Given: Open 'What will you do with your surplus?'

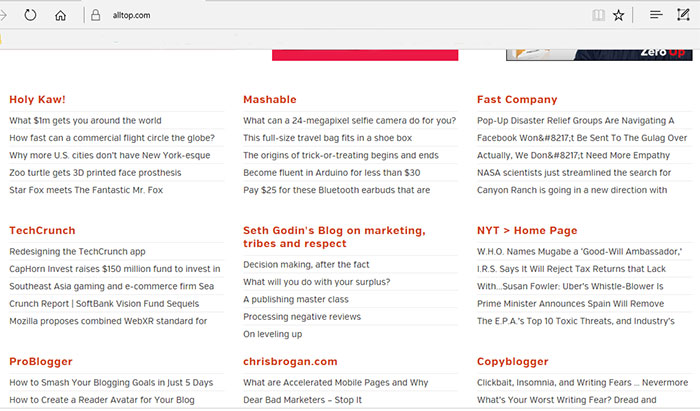Looking at the screenshot, I should tap(317, 282).
